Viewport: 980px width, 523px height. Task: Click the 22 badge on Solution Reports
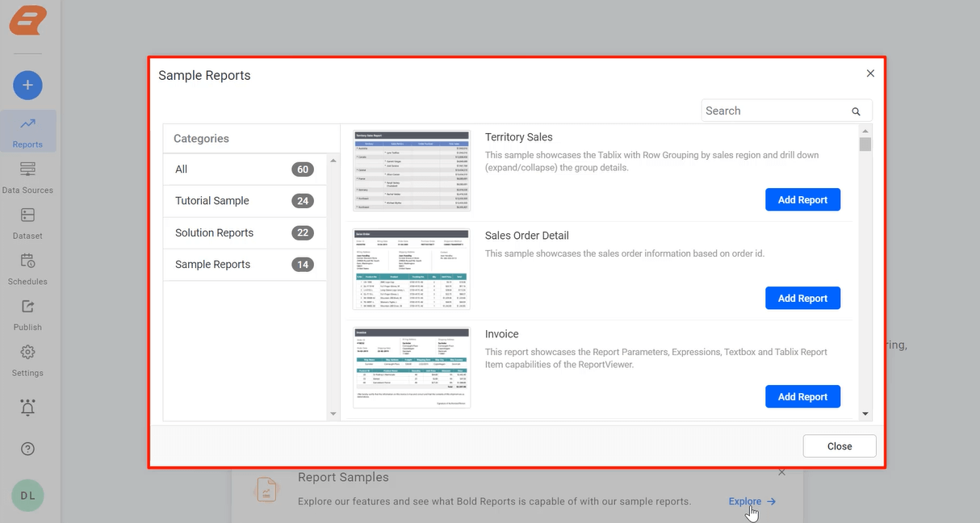click(303, 232)
